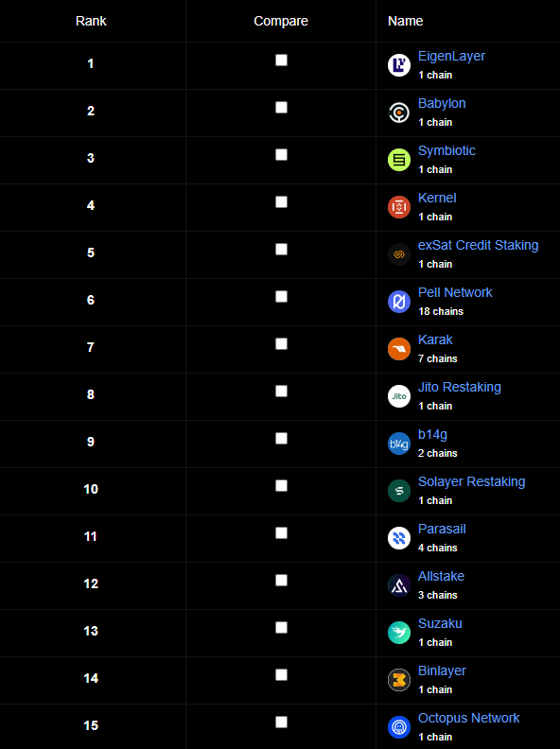
Task: Click the orange Karak logo icon
Action: pos(399,349)
